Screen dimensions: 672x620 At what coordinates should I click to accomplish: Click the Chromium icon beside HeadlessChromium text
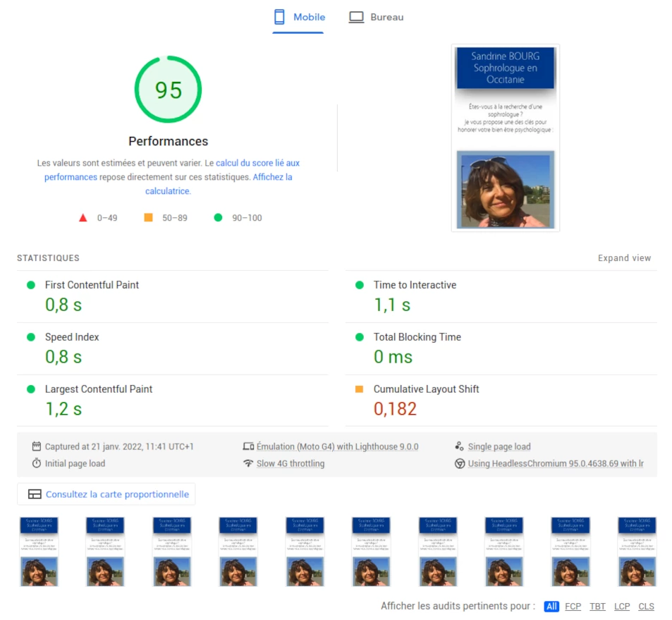coord(459,463)
